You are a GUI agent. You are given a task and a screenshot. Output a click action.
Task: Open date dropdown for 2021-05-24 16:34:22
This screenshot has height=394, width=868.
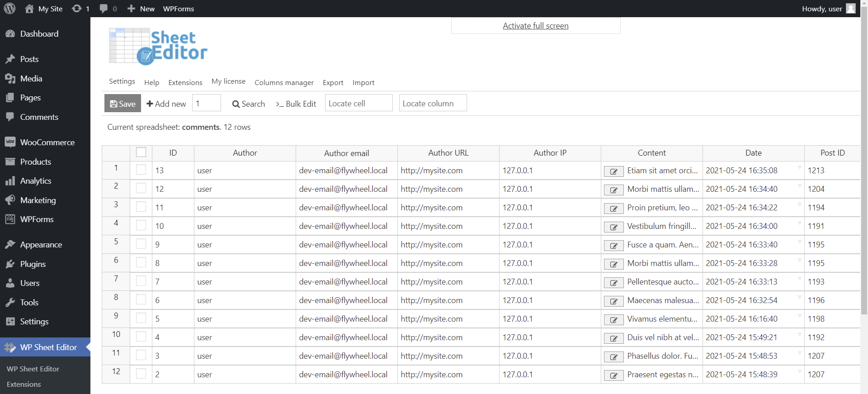coord(799,205)
